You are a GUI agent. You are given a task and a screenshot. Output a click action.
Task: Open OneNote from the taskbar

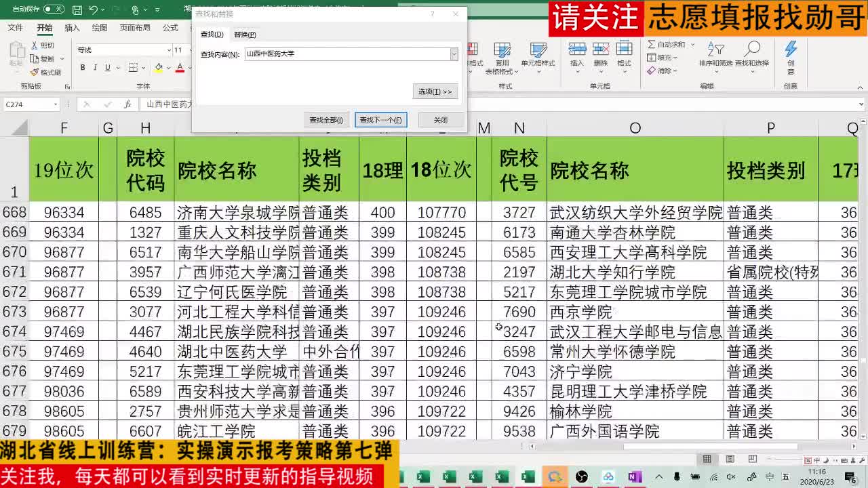(634, 477)
